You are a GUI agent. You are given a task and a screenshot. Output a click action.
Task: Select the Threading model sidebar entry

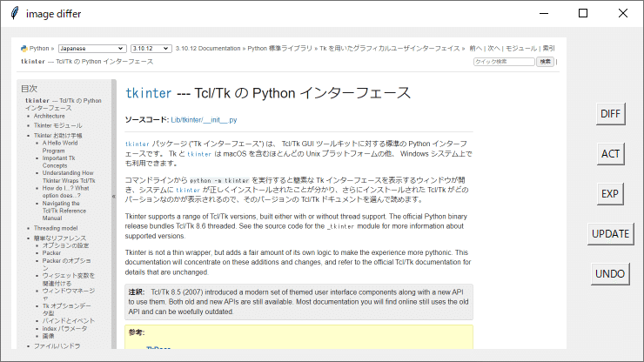[56, 228]
